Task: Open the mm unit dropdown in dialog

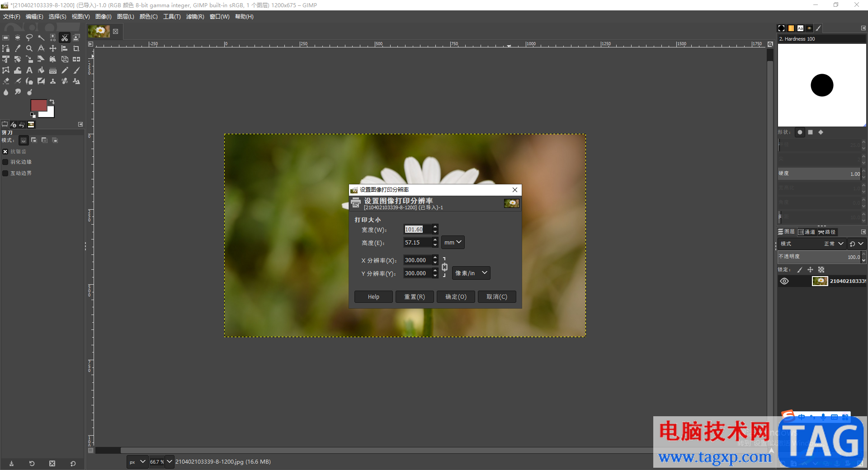Action: tap(453, 242)
